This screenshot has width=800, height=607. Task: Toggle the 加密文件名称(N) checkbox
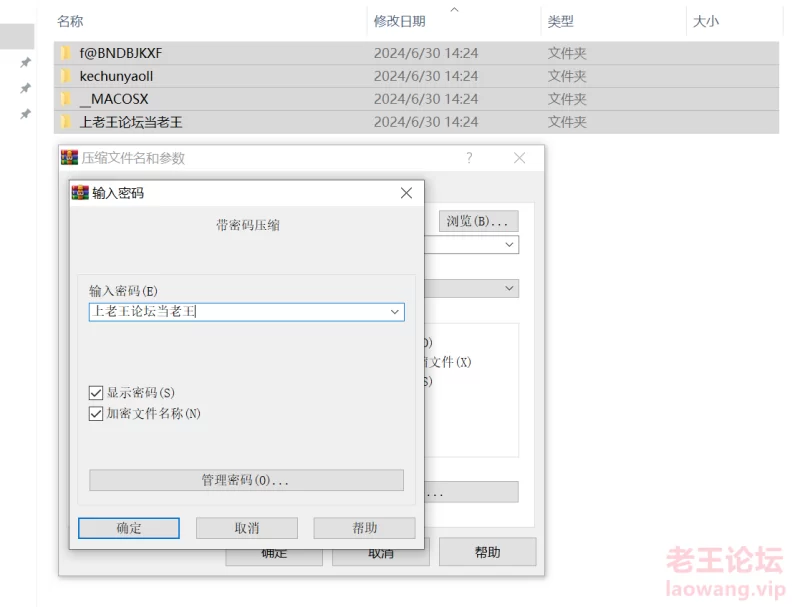[96, 413]
